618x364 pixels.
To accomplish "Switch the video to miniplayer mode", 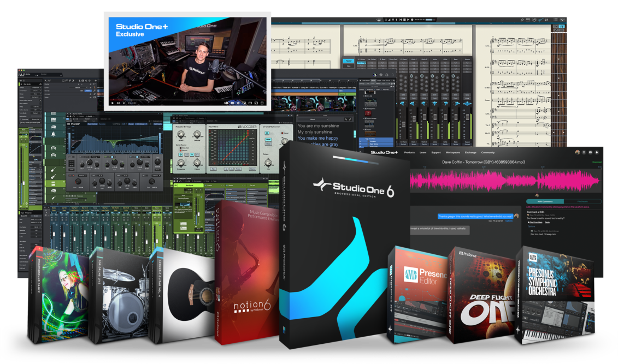I will 244,103.
